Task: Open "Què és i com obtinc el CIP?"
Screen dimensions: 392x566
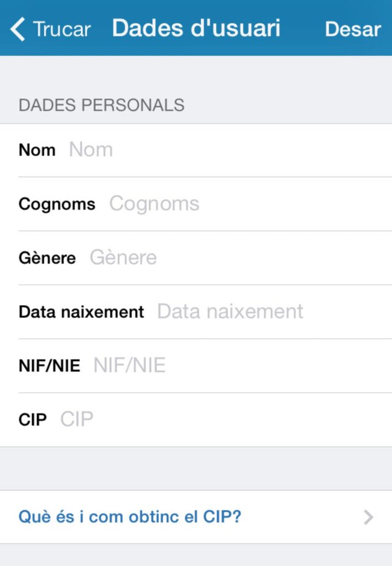Action: click(x=130, y=517)
